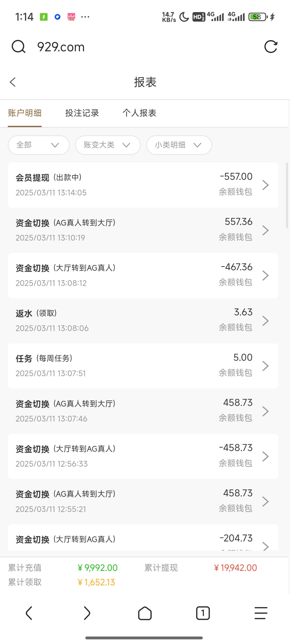Image resolution: width=290 pixels, height=644 pixels.
Task: Tap browser forward navigation arrow at bottom
Action: pos(87,613)
